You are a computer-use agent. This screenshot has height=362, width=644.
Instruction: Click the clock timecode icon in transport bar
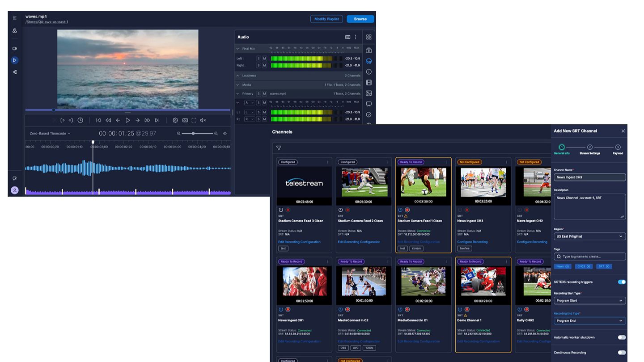pyautogui.click(x=80, y=120)
